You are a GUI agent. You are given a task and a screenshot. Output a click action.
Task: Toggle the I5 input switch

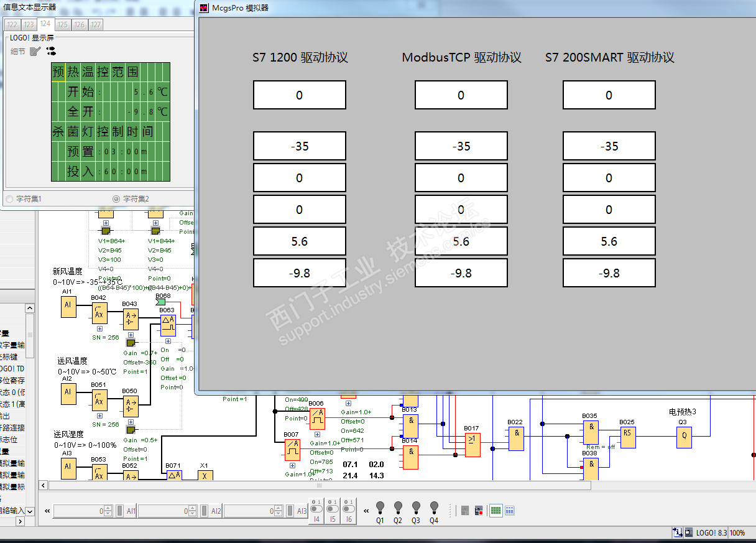tap(333, 509)
